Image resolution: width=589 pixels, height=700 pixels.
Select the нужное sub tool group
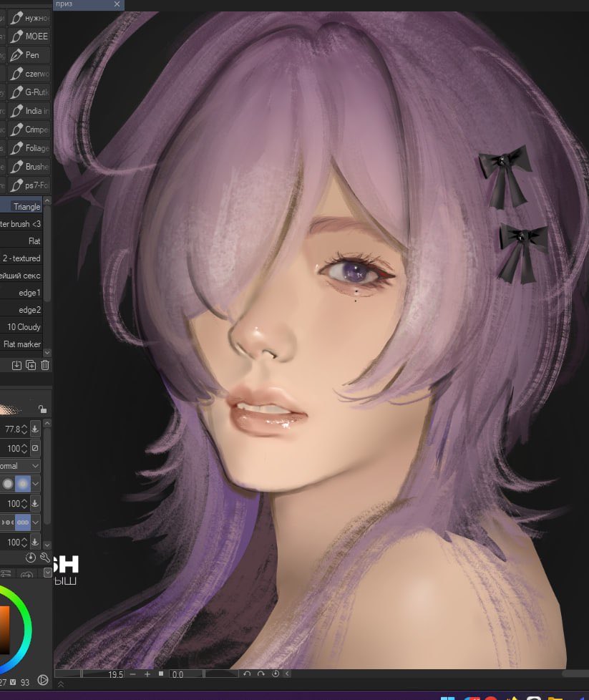pyautogui.click(x=29, y=18)
